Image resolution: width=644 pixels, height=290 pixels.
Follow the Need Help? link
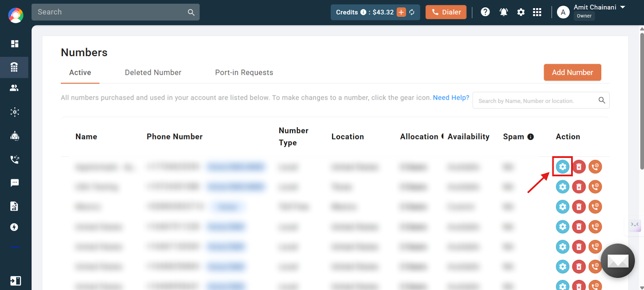click(x=451, y=97)
